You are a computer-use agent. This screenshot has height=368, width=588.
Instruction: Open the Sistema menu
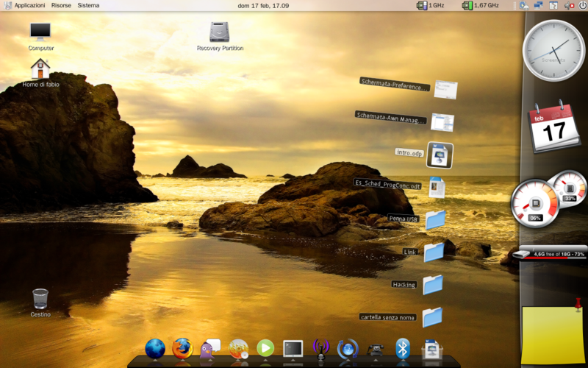(88, 5)
